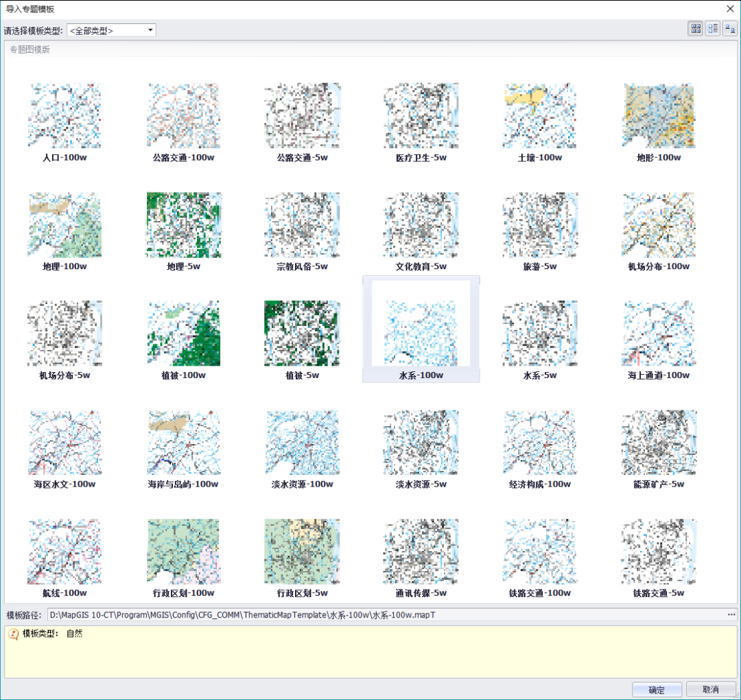Choose the 航线-100w template thumbnail
741x700 pixels.
tap(64, 552)
